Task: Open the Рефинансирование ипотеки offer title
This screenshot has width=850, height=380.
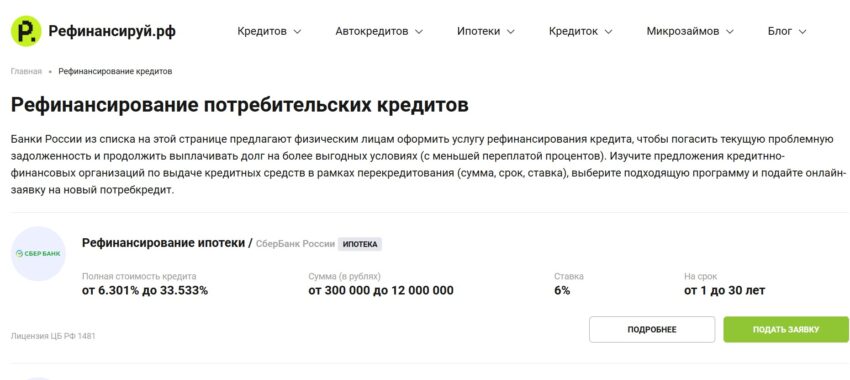Action: [x=163, y=243]
